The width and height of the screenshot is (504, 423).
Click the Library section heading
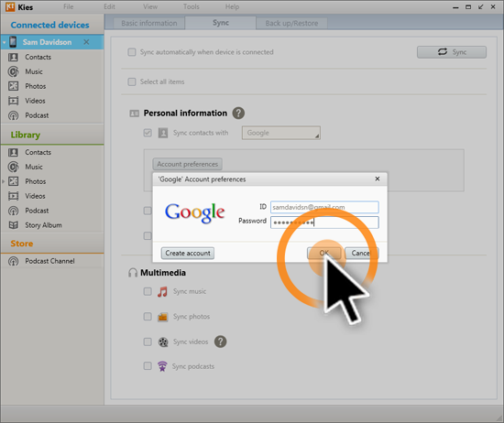pos(26,135)
